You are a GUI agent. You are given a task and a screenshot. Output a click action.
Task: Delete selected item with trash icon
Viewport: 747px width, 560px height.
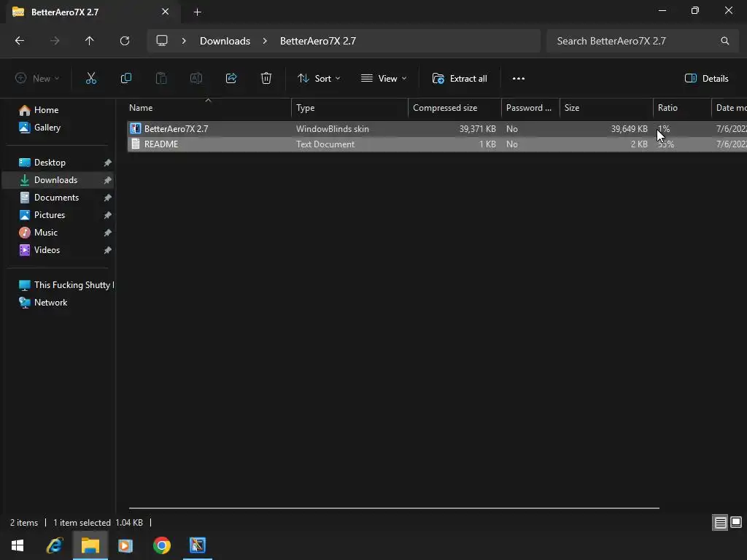[x=266, y=79]
